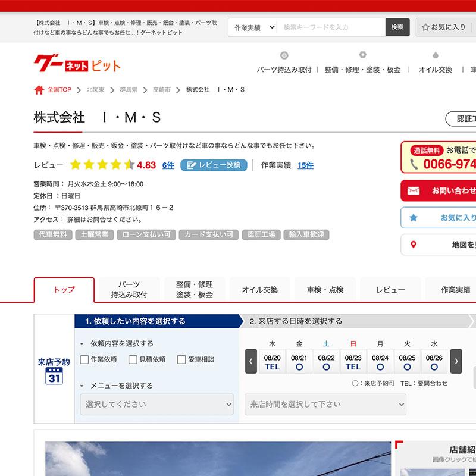Check the 愛車相談 checkbox
Viewport: 476px width, 476px height.
click(x=181, y=359)
